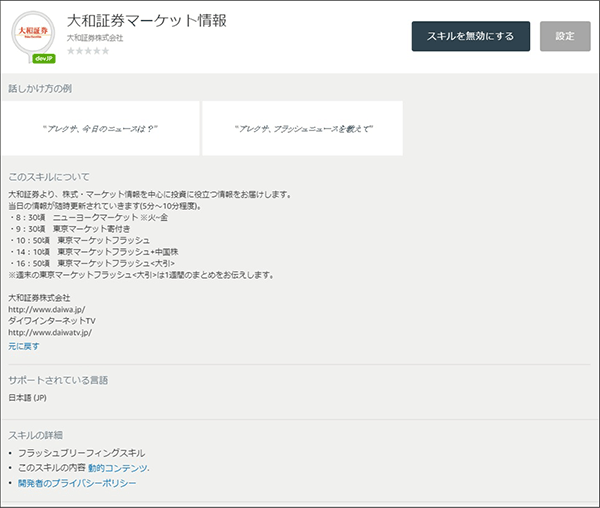Select example phrase フラッシュニュースを教えて card
The image size is (600, 508).
click(302, 129)
